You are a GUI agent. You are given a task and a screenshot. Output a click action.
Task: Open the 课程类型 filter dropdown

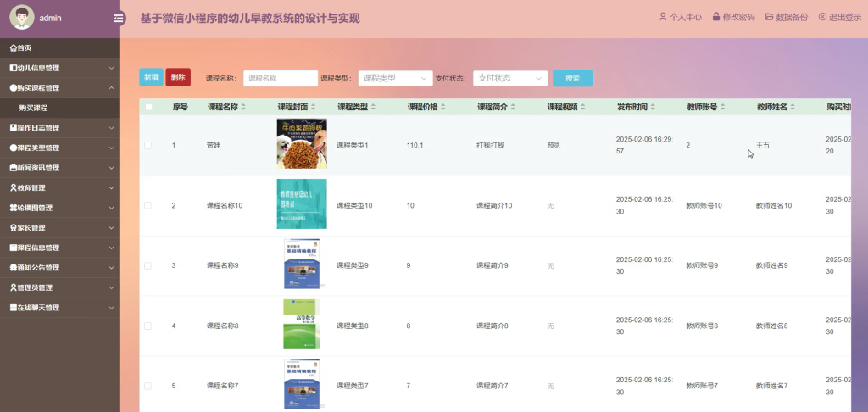tap(395, 79)
